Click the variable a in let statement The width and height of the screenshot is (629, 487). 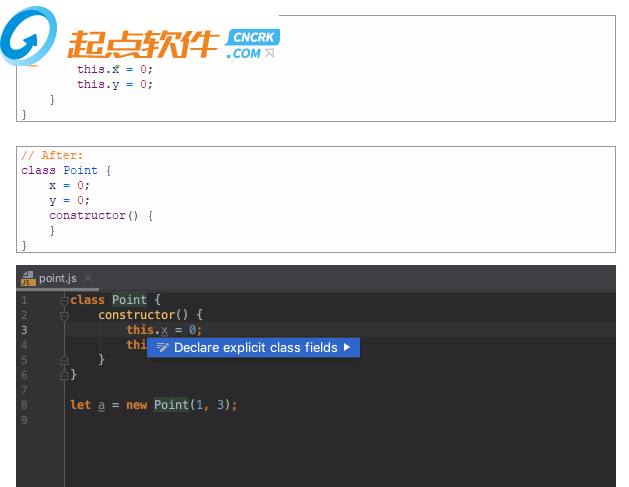[101, 405]
